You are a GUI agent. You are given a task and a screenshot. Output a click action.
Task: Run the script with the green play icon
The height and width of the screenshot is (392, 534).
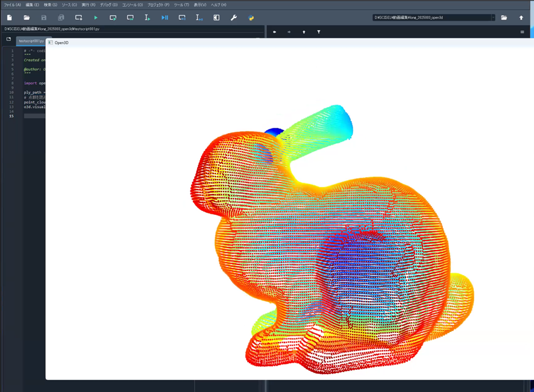coord(96,17)
